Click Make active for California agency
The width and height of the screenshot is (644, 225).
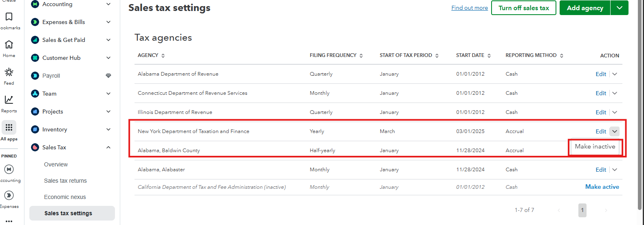pos(602,187)
